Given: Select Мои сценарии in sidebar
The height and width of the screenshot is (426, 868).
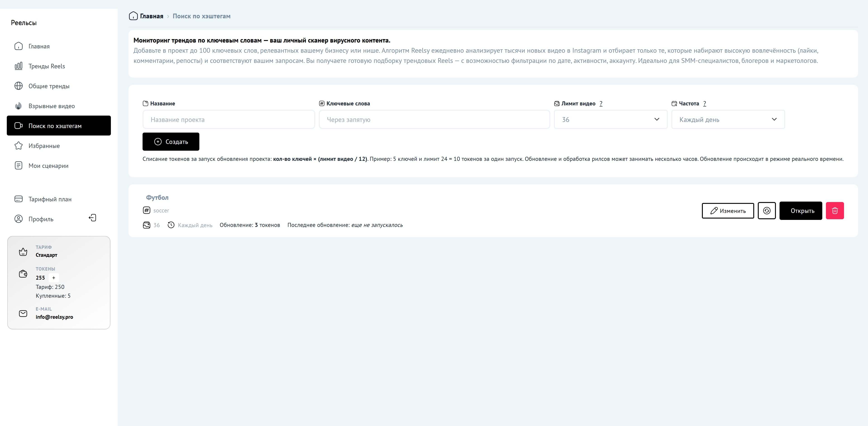Looking at the screenshot, I should [48, 165].
